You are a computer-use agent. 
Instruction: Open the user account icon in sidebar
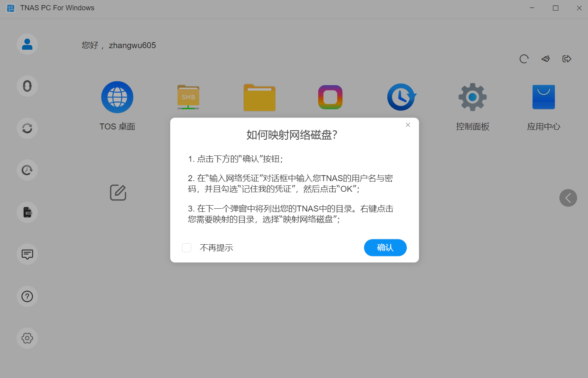[27, 44]
